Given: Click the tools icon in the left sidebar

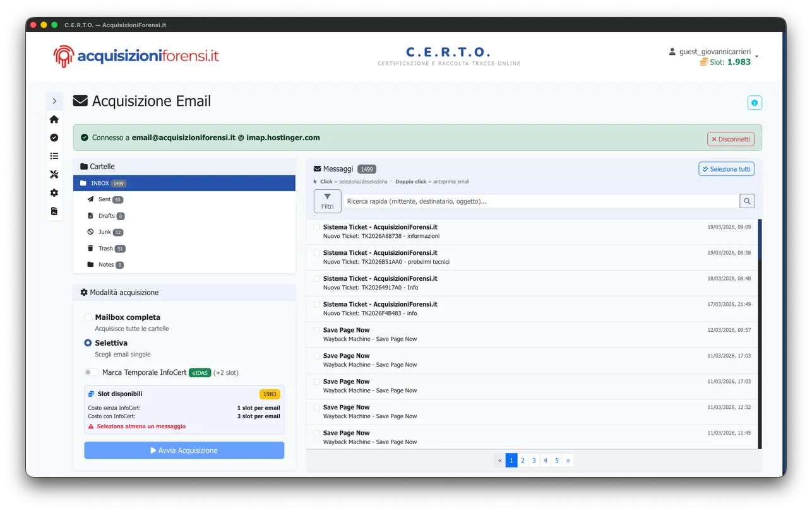Looking at the screenshot, I should coord(54,174).
